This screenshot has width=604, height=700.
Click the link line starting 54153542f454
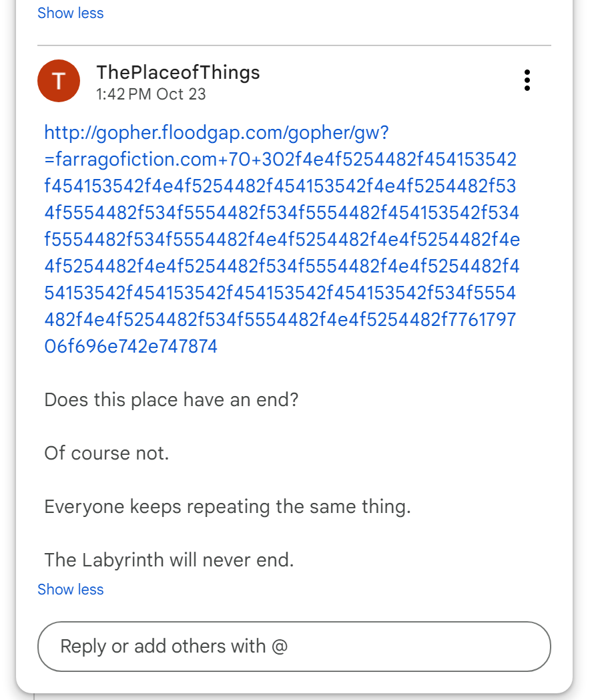280,293
